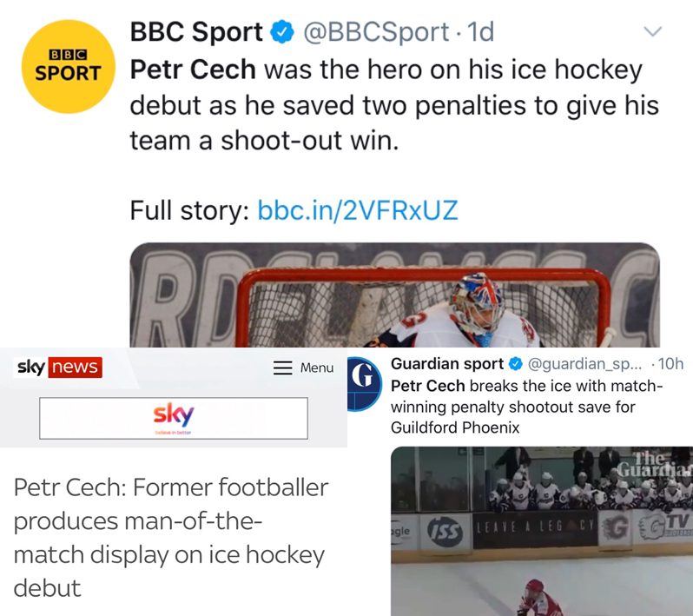Viewport: 693px width, 616px height.
Task: Open the bbc.in/2VFRxUZ full story link
Action: click(x=358, y=210)
